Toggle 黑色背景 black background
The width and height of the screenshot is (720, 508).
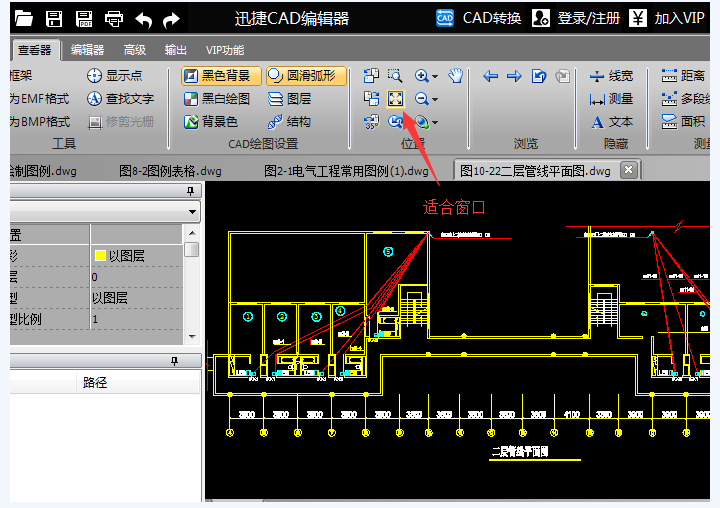(221, 75)
